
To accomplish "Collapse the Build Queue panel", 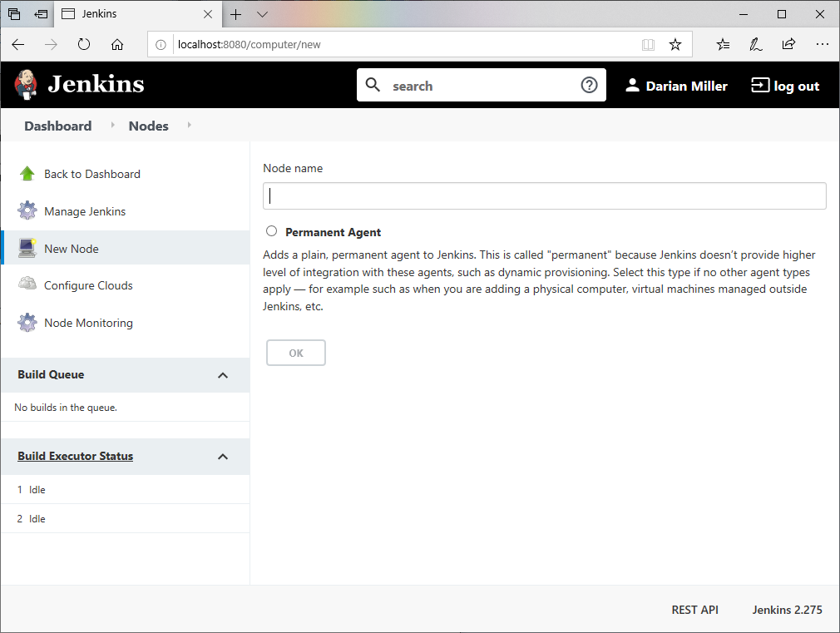I will click(222, 375).
